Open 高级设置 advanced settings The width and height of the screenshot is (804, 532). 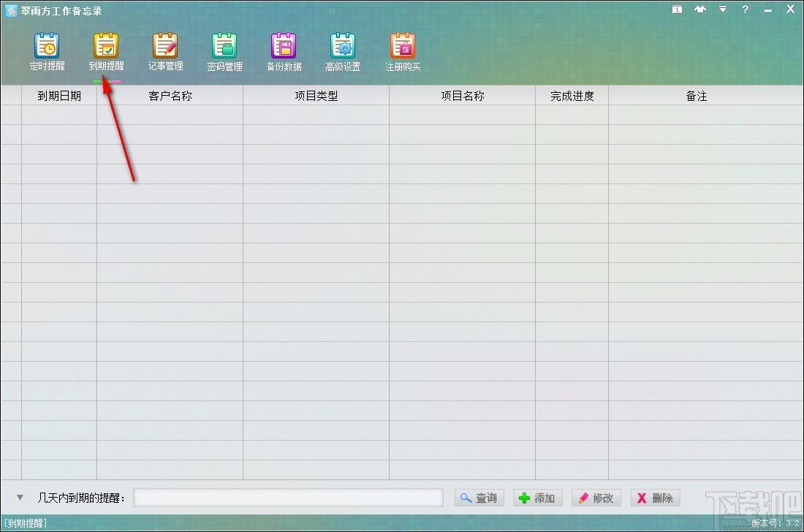tap(343, 52)
